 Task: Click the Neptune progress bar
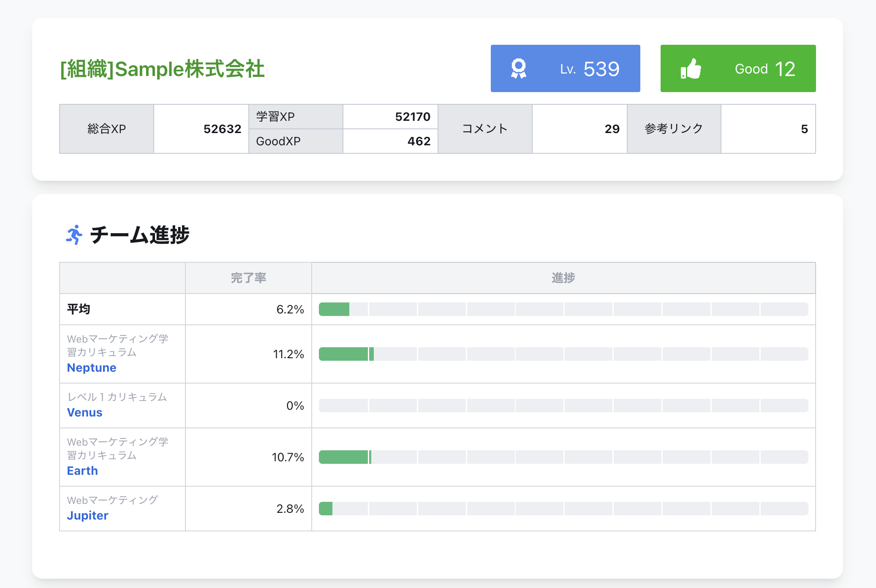tap(563, 354)
